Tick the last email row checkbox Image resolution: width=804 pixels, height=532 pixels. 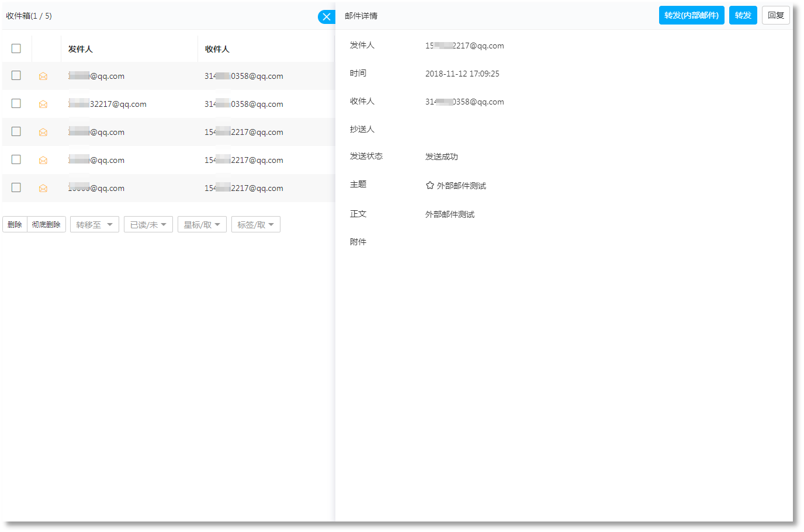click(x=16, y=187)
